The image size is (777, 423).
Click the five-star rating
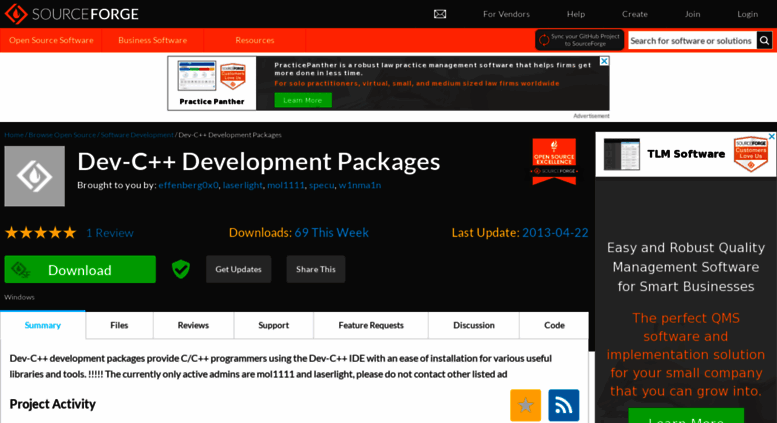pyautogui.click(x=41, y=232)
